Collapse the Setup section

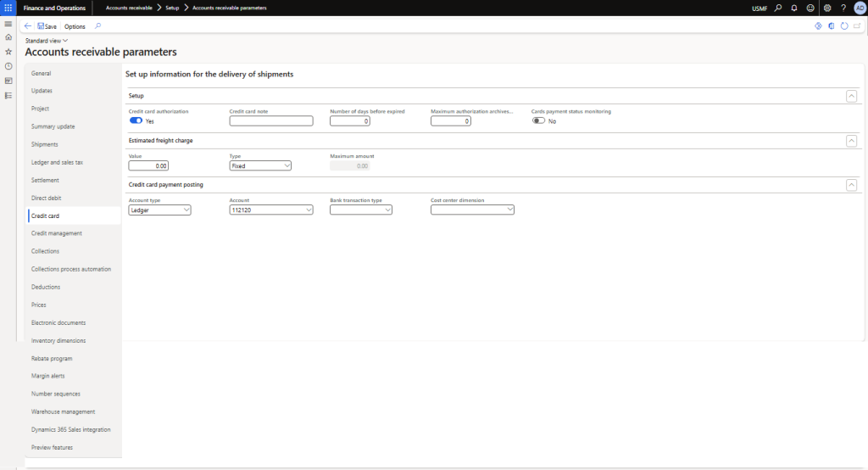point(851,96)
